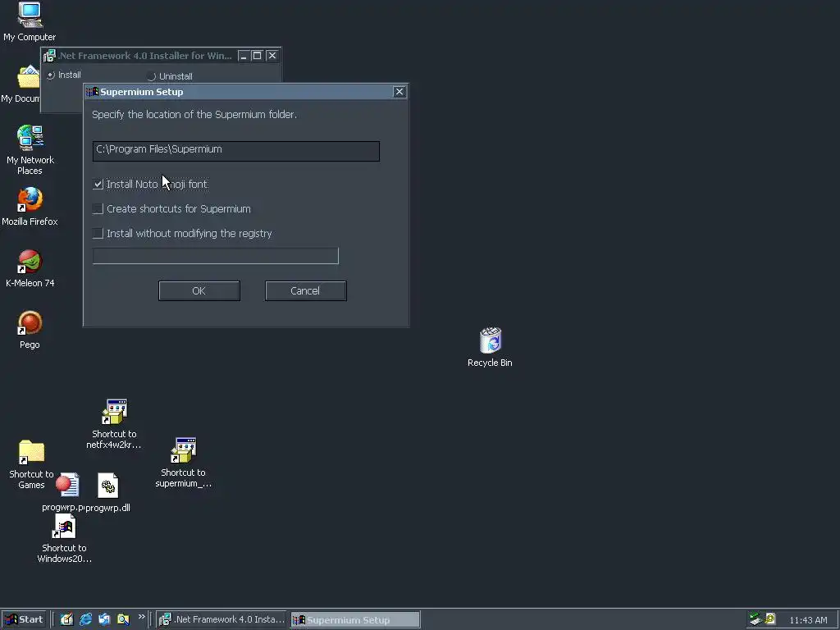Click the .Net Framework Installer title icon
This screenshot has width=840, height=630.
[49, 56]
